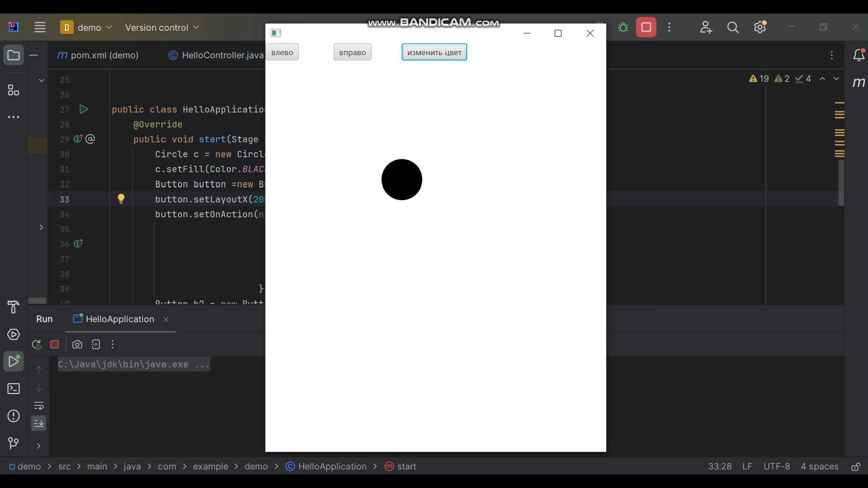Open Search Everywhere magnifier
Screen dimensions: 868x488
point(733,28)
